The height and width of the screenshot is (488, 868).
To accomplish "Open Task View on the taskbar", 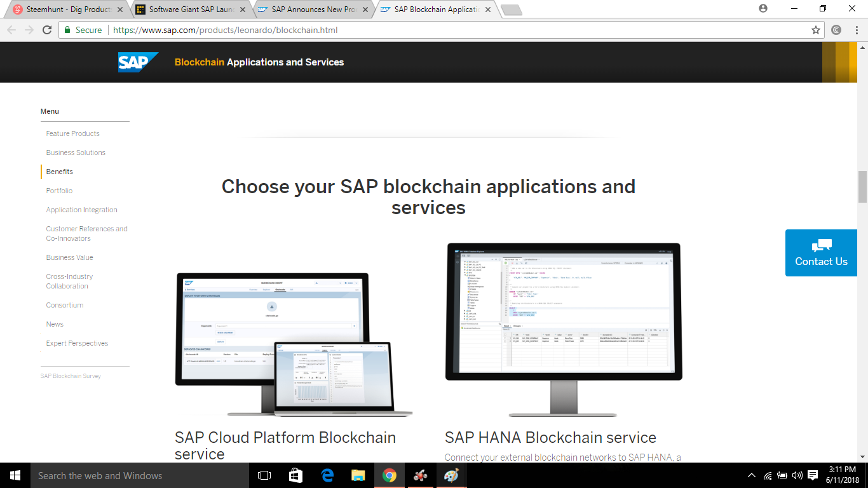I will 264,475.
